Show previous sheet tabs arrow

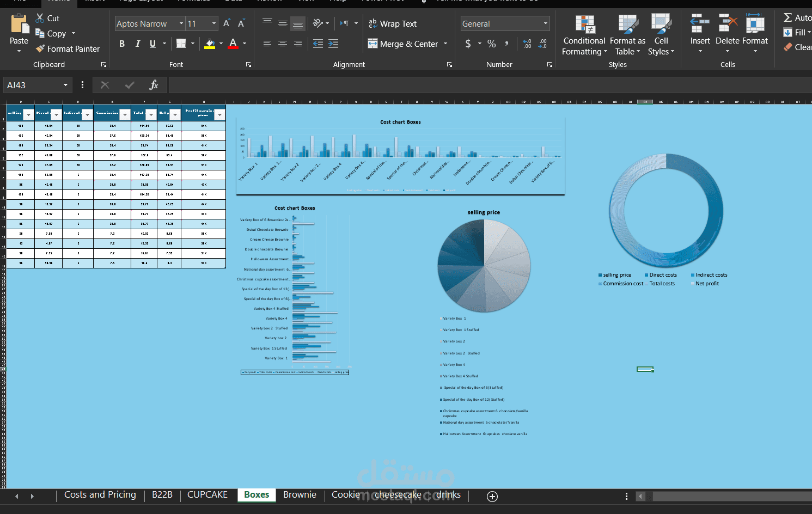[17, 496]
